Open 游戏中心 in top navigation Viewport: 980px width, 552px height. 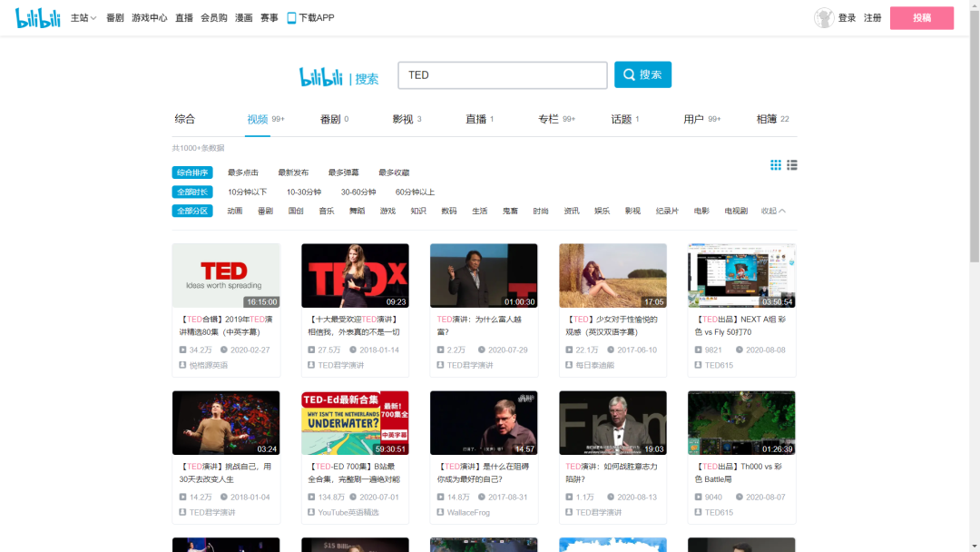coord(150,18)
